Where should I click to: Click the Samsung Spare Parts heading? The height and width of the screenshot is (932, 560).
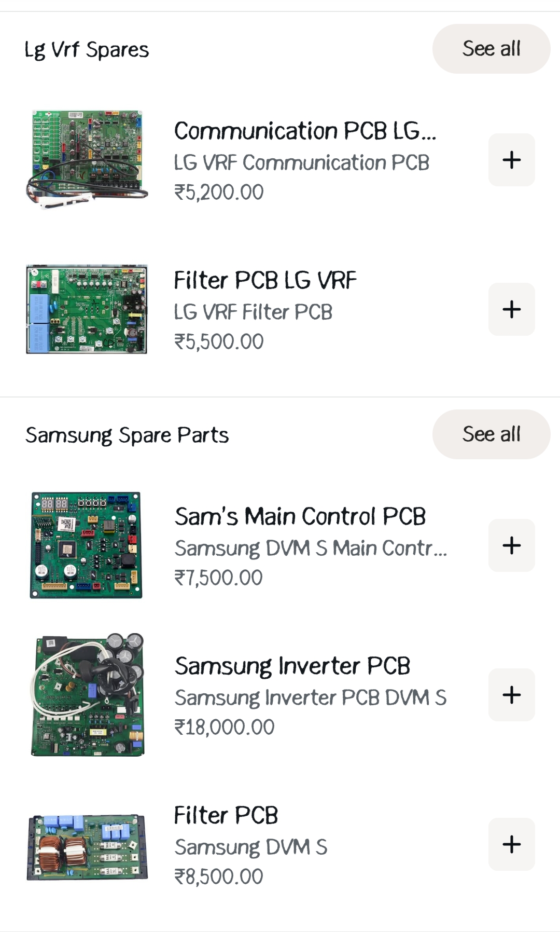pyautogui.click(x=127, y=435)
